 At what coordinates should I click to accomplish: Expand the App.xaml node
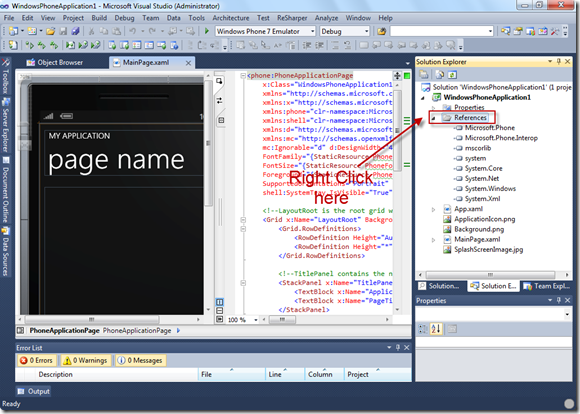[434, 209]
